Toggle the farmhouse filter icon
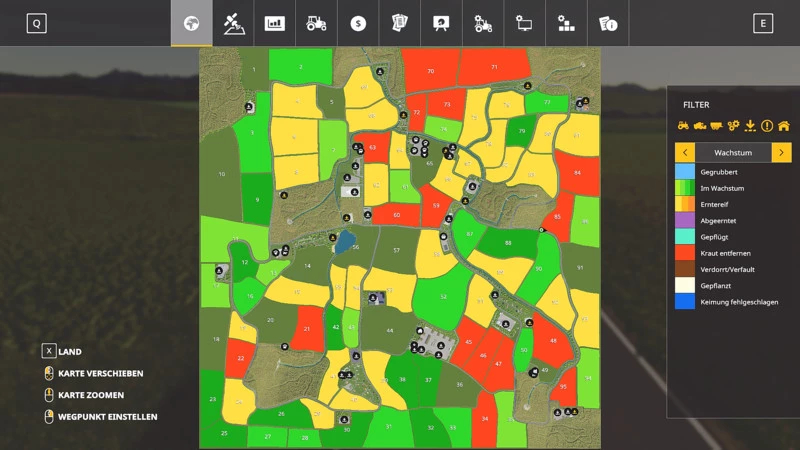The image size is (800, 450). point(783,126)
